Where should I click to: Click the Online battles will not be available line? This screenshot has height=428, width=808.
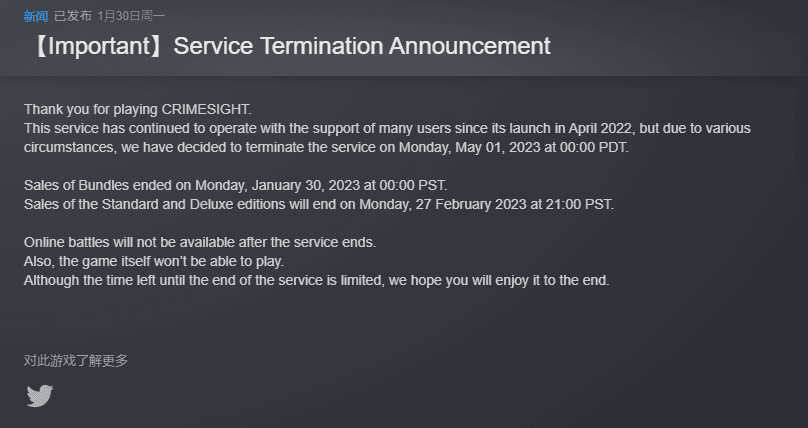click(200, 242)
